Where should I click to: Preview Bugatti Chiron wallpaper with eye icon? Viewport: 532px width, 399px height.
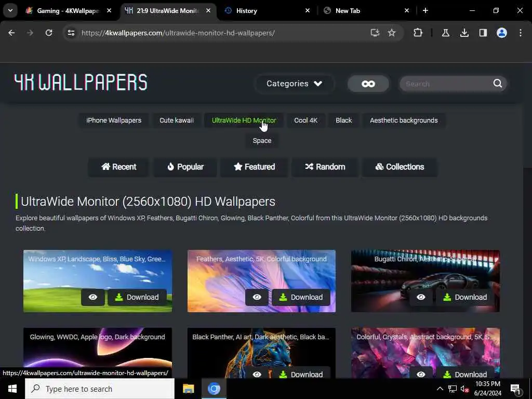tap(421, 297)
